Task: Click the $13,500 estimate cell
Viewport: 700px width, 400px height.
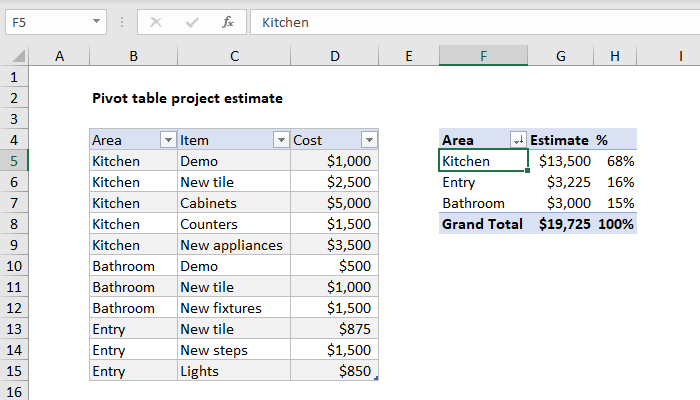Action: pos(561,161)
